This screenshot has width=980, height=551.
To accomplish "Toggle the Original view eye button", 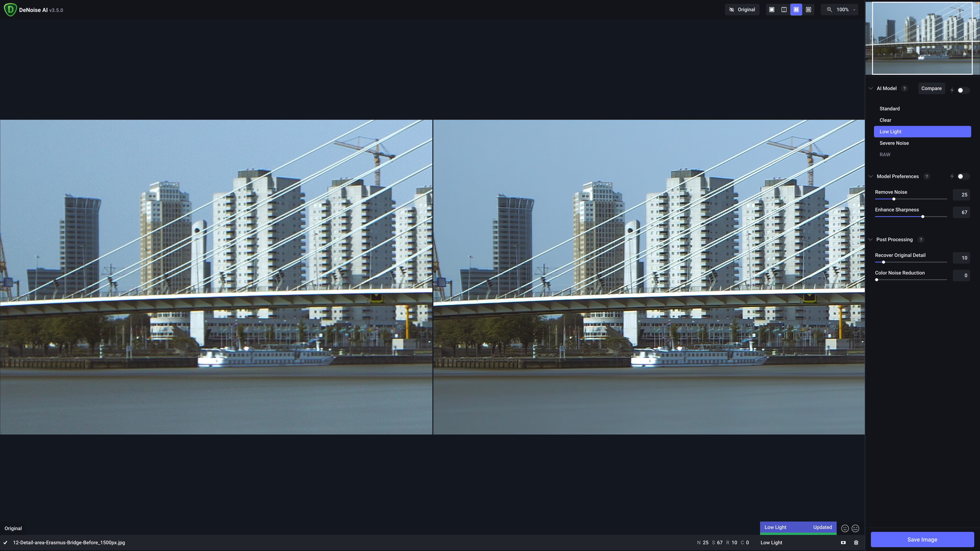I will pyautogui.click(x=742, y=10).
